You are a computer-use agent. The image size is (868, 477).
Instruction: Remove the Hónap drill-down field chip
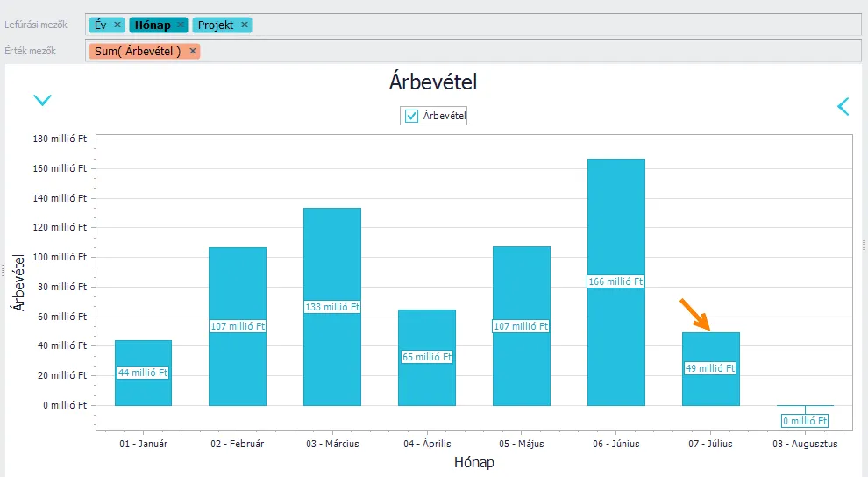(x=180, y=25)
